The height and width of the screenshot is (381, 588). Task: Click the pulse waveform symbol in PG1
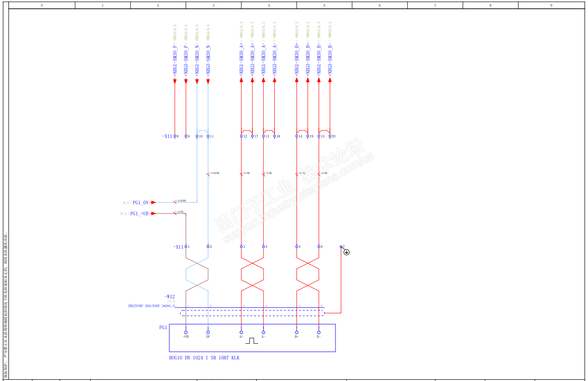252,341
